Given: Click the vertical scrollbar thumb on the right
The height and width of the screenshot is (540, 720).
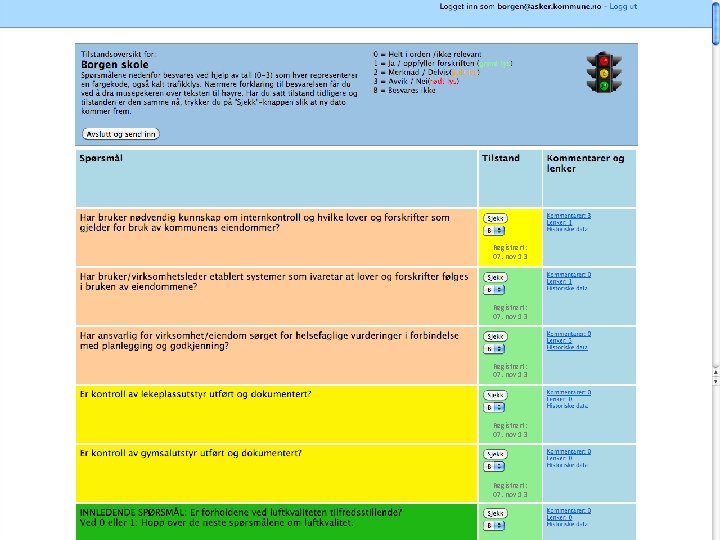Looking at the screenshot, I should [x=715, y=22].
